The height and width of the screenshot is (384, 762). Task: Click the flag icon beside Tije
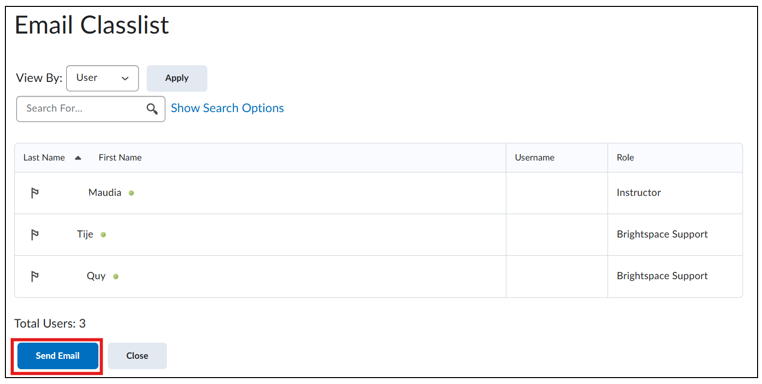click(x=35, y=235)
